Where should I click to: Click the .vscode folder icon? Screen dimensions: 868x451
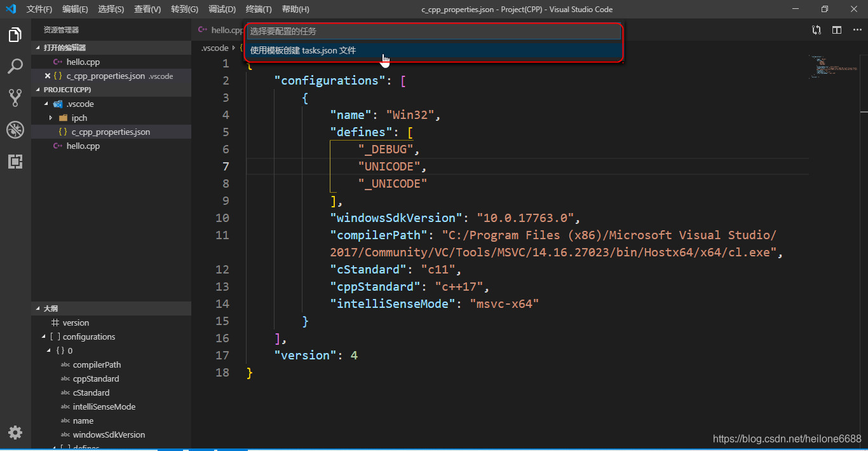point(58,104)
